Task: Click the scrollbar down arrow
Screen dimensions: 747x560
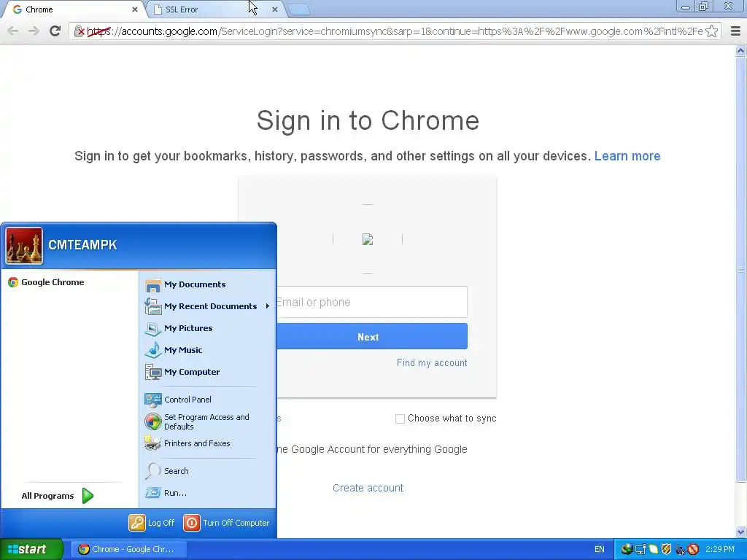Action: (x=741, y=532)
